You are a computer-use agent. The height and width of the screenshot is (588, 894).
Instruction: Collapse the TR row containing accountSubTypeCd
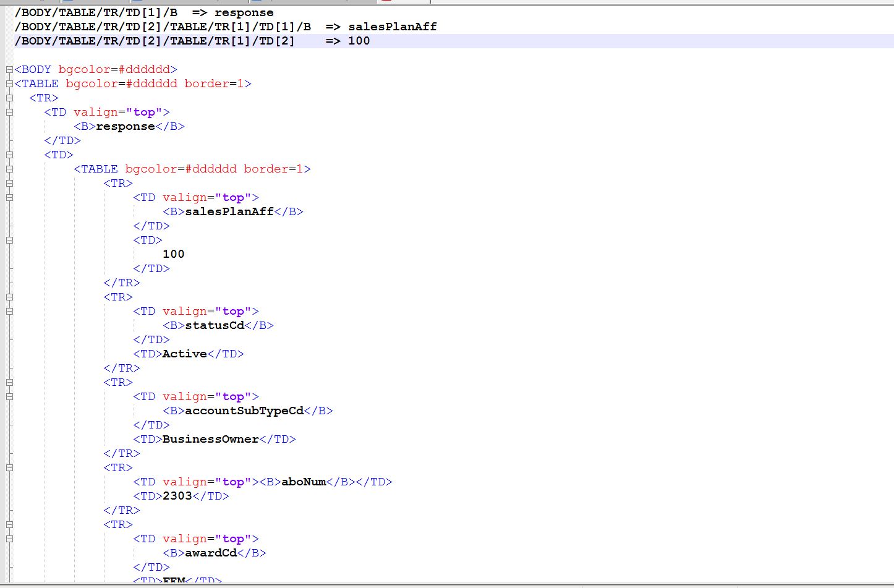9,382
